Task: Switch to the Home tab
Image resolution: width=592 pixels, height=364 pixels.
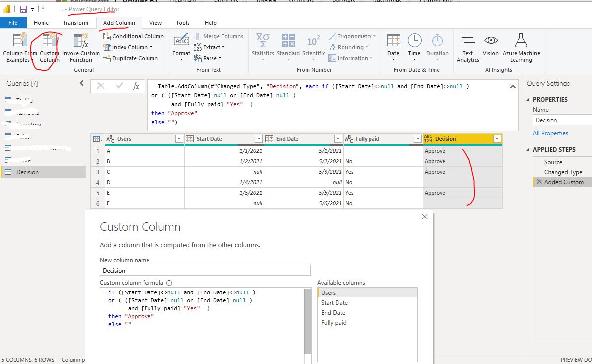Action: pyautogui.click(x=41, y=23)
